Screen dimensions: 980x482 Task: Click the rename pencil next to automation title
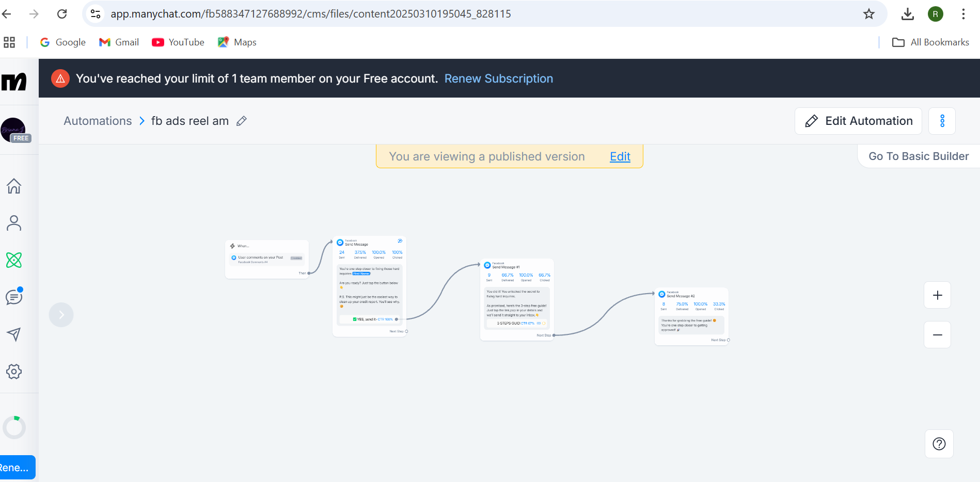(241, 121)
